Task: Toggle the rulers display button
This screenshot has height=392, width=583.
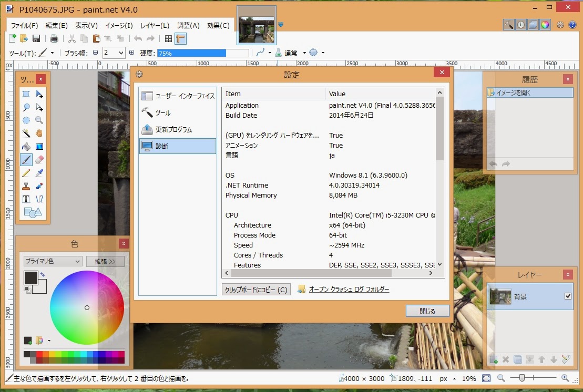Action: (181, 38)
